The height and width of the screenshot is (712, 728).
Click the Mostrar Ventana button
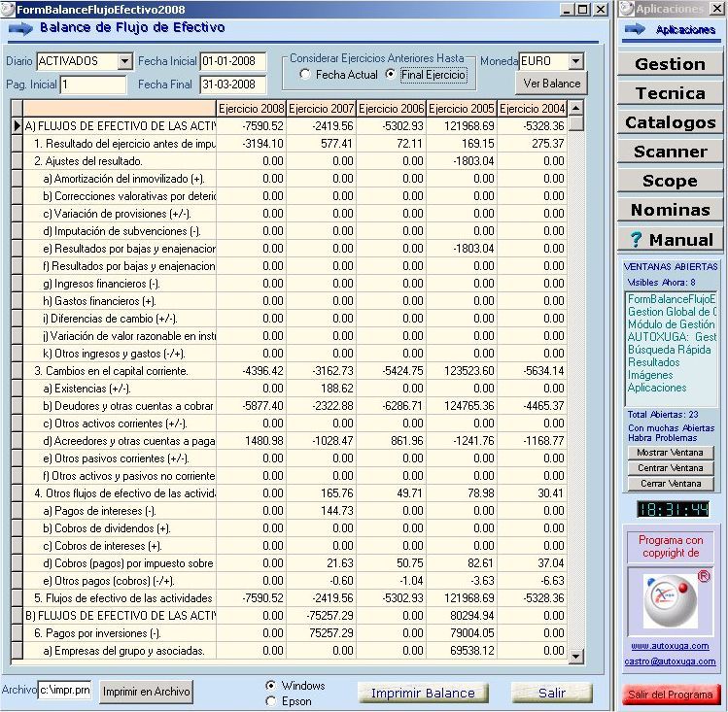click(x=671, y=453)
